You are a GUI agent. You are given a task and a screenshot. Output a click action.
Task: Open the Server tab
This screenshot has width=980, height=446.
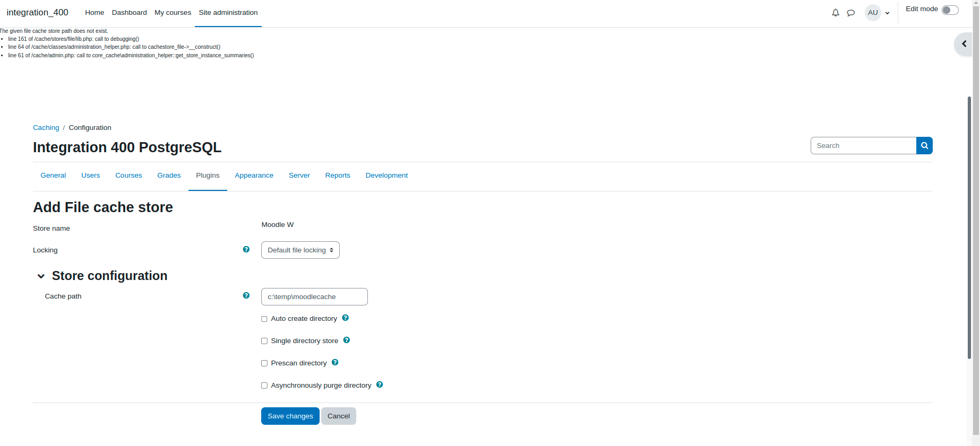(299, 176)
